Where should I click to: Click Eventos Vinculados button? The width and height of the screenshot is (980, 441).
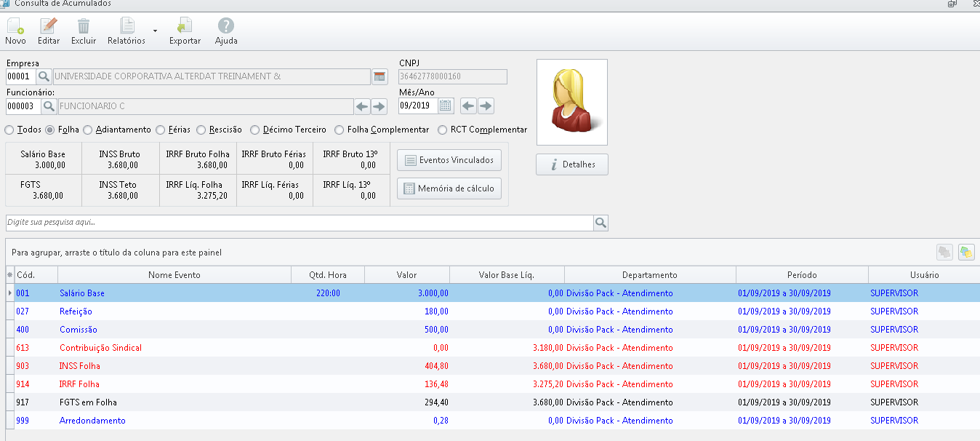click(x=449, y=160)
